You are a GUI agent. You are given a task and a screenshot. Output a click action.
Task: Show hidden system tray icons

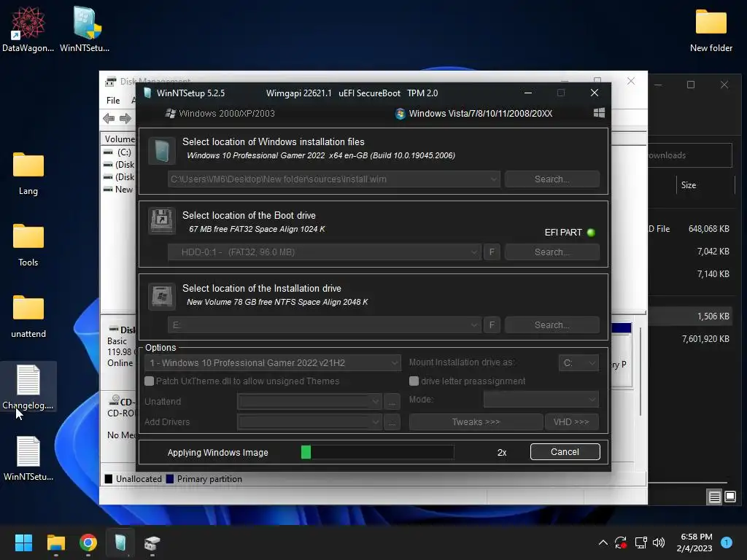[603, 542]
